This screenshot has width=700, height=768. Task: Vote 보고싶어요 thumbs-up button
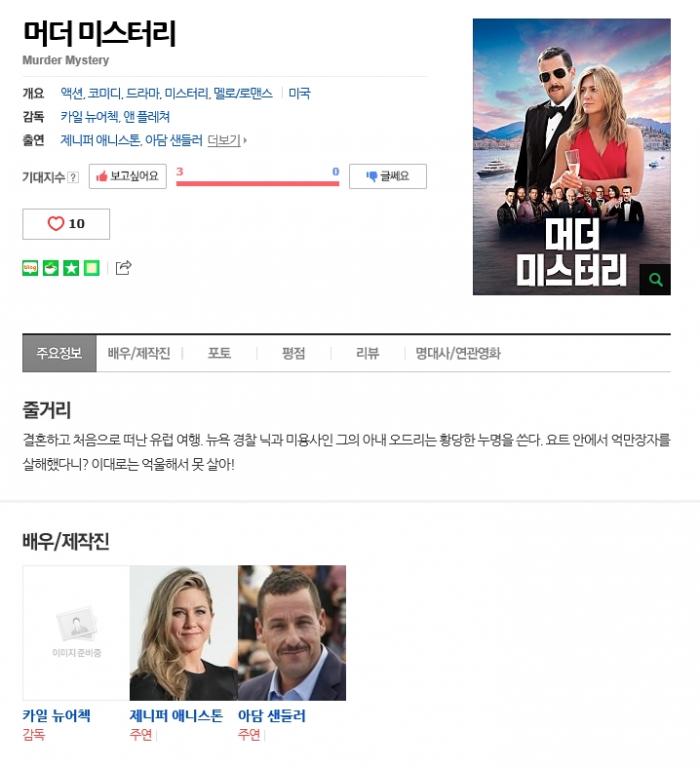click(128, 176)
